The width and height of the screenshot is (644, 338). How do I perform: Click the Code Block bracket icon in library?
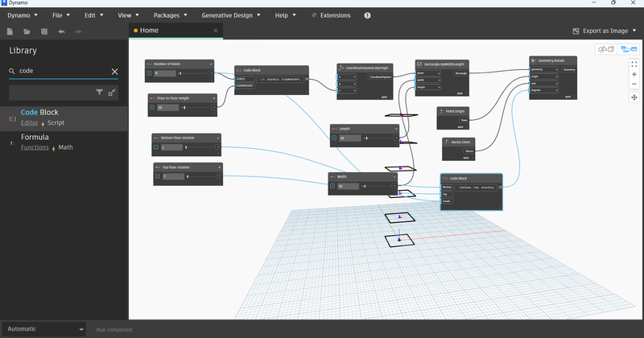(x=13, y=118)
